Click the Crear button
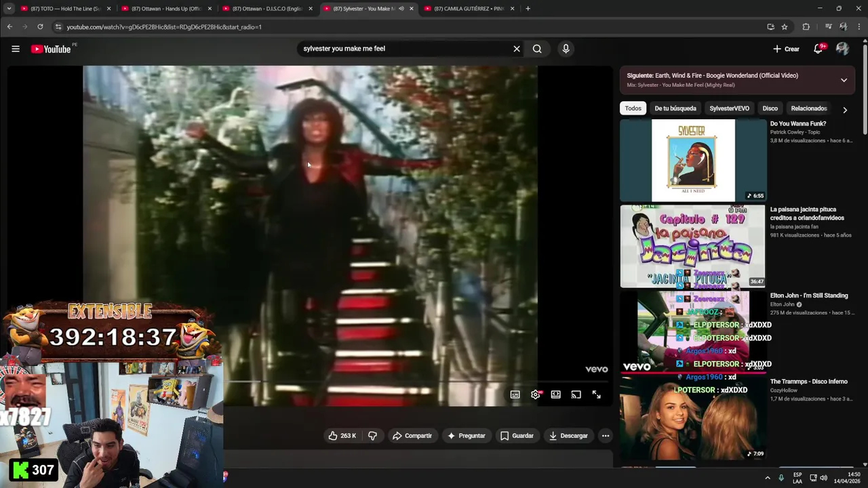Image resolution: width=868 pixels, height=488 pixels. tap(787, 49)
